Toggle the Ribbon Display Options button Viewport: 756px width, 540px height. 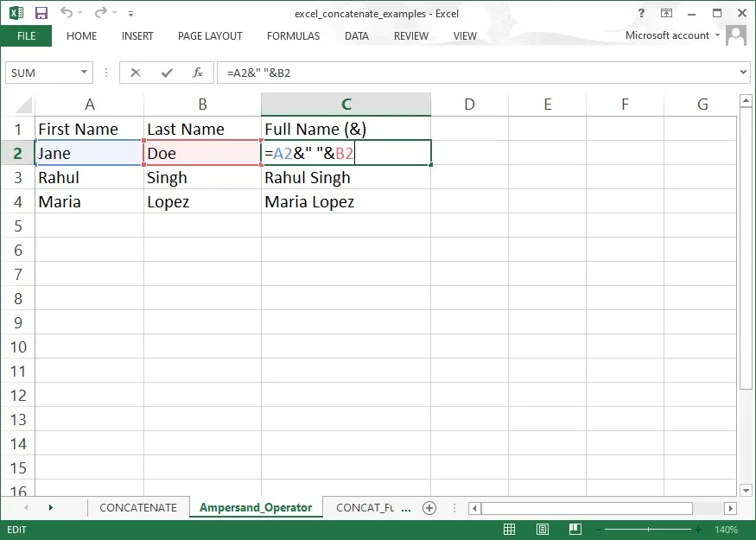666,13
